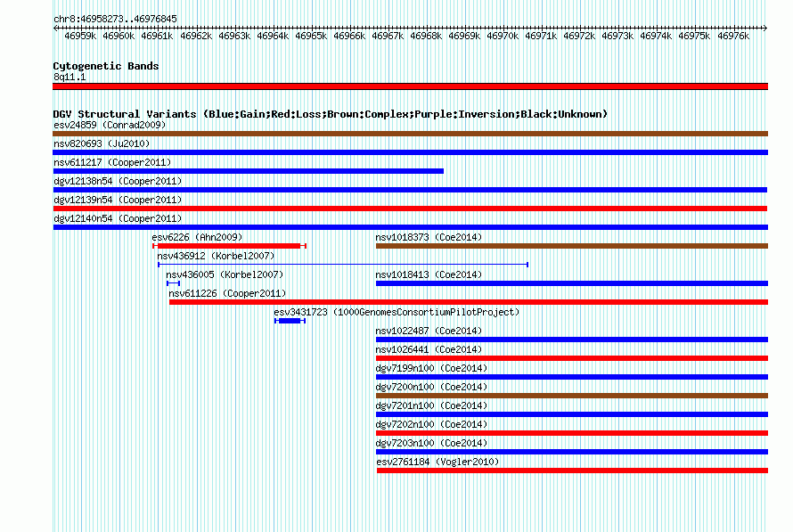793x532 pixels.
Task: Open the nsv1018413 (Coe2014) label
Action: 429,274
